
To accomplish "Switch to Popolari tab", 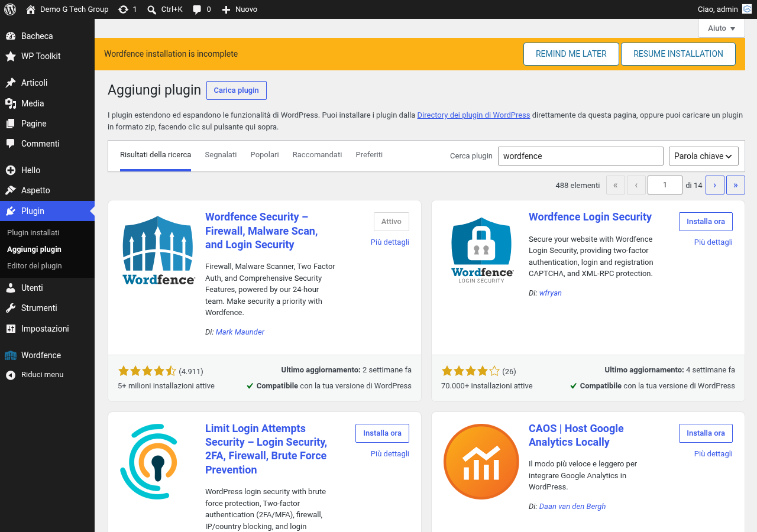I will coord(264,155).
